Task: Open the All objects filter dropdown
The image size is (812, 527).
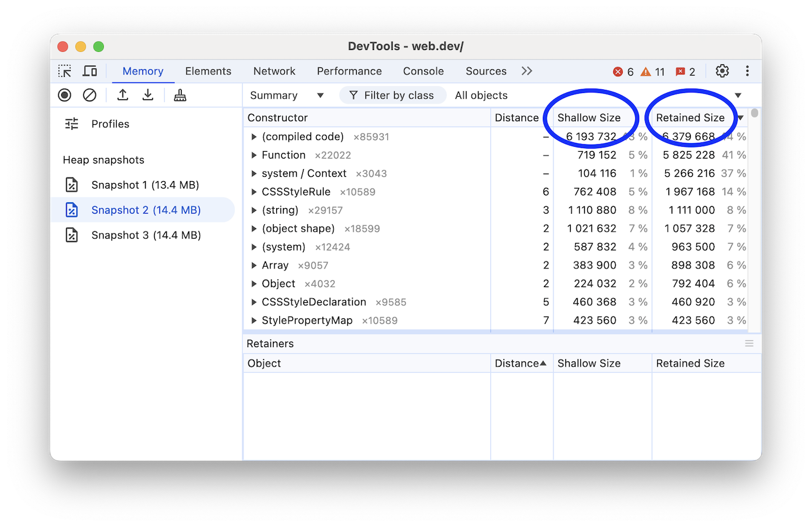Action: point(482,95)
